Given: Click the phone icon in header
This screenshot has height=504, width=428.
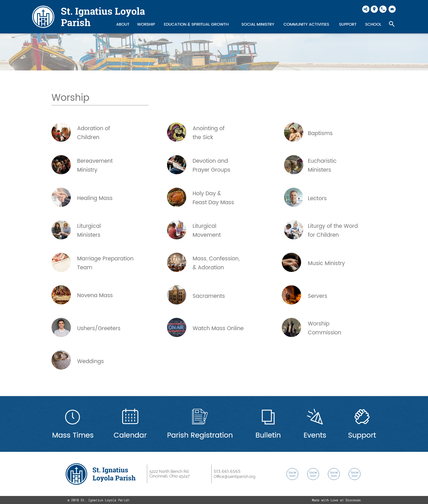Looking at the screenshot, I should [383, 9].
